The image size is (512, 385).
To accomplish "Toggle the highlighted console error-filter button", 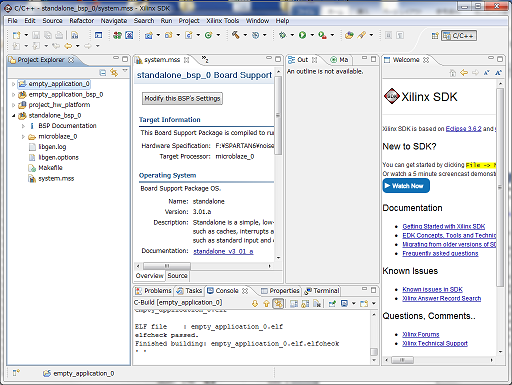I will point(278,303).
